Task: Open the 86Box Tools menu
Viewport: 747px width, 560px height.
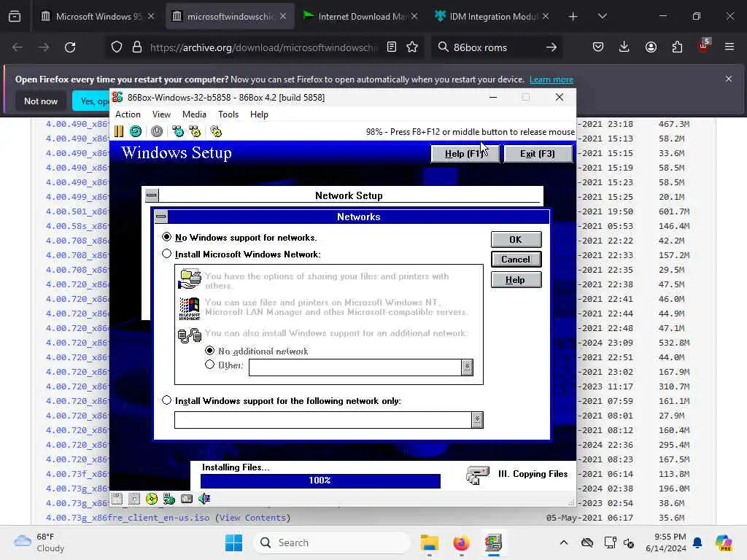Action: click(228, 114)
